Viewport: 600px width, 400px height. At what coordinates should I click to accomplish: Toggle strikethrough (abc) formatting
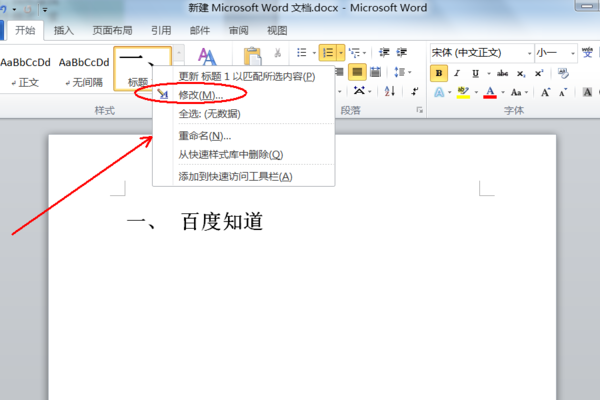(x=502, y=73)
